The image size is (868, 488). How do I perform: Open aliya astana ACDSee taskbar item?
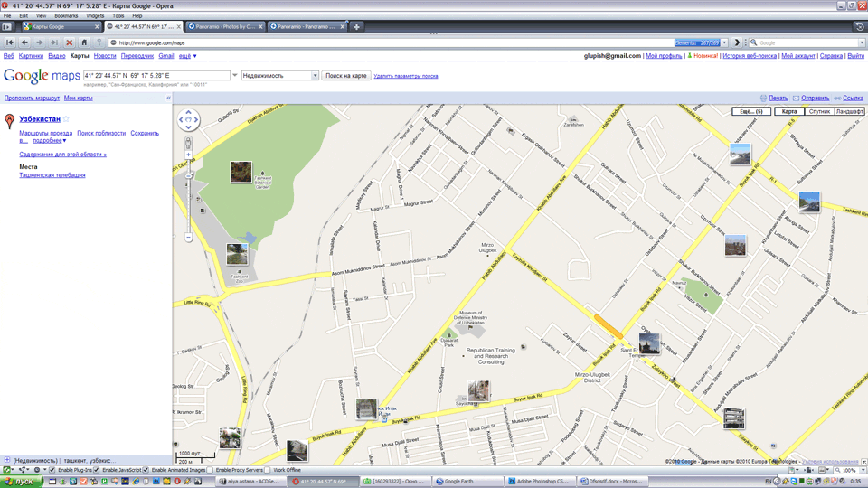coord(250,482)
